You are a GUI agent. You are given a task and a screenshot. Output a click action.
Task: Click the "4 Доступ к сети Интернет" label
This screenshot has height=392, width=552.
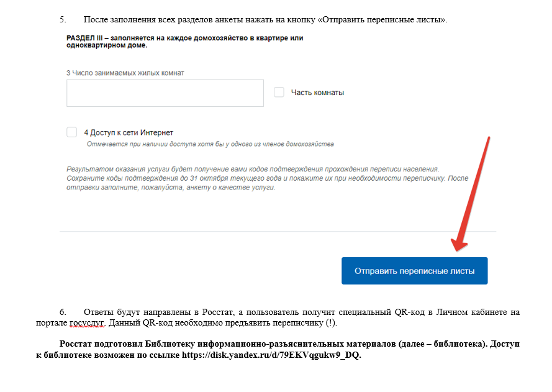[129, 132]
